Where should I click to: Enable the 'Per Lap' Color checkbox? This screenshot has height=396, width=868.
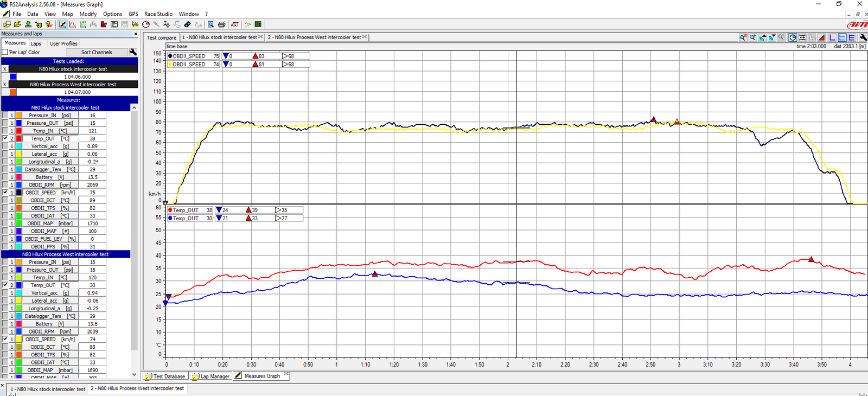coord(5,53)
